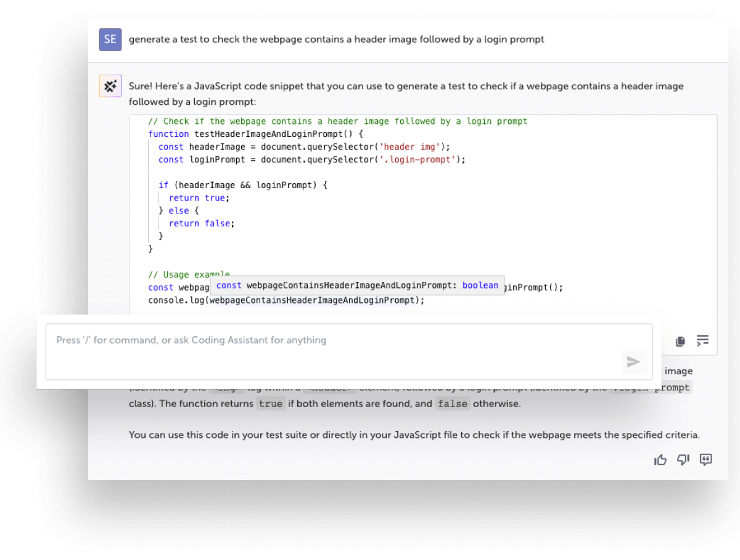Give thumbs up on the assistant response
The image size is (740, 560).
click(x=660, y=459)
